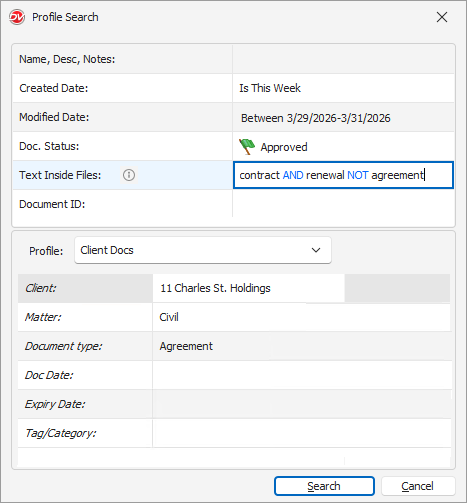The width and height of the screenshot is (467, 503).
Task: Click the DocuWare logo in title bar
Action: click(17, 17)
